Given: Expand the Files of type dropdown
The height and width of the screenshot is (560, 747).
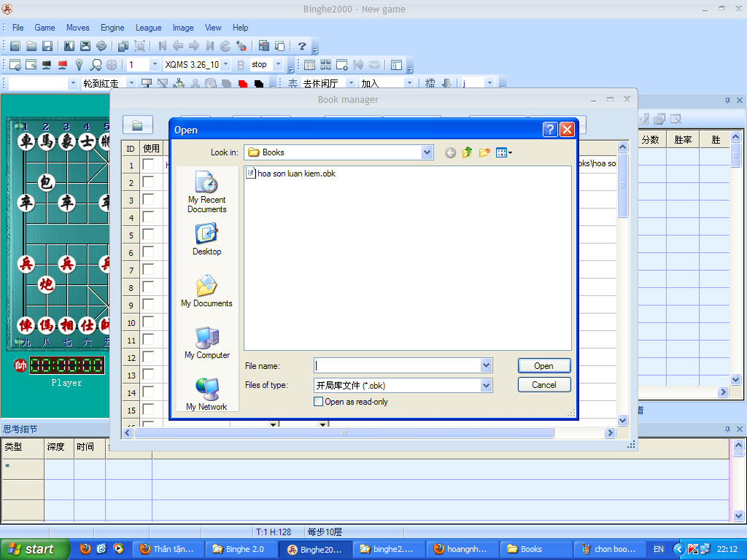Looking at the screenshot, I should [486, 385].
